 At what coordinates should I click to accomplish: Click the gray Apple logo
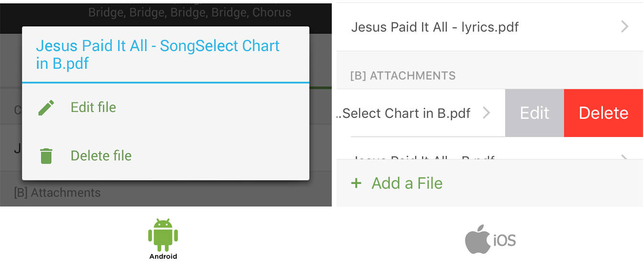click(x=477, y=239)
